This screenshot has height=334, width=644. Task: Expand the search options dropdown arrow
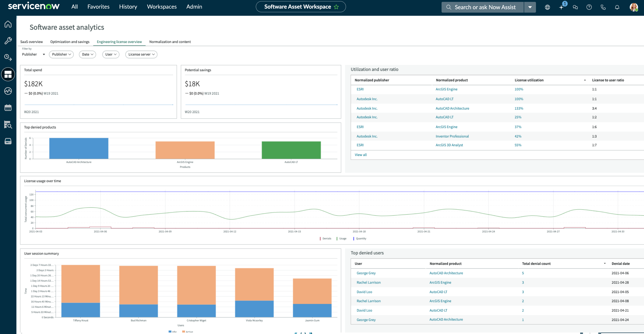pos(530,7)
